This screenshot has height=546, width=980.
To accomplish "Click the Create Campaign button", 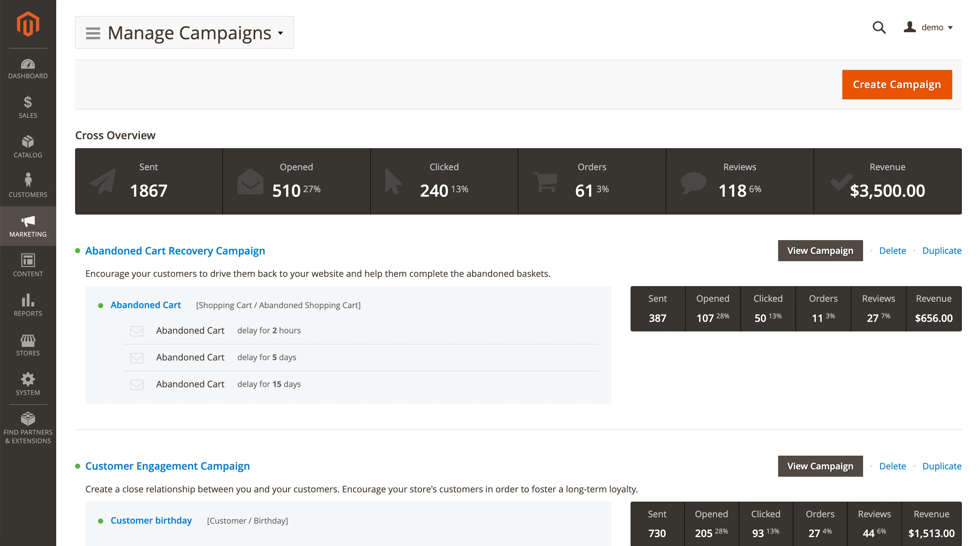I will click(x=897, y=84).
